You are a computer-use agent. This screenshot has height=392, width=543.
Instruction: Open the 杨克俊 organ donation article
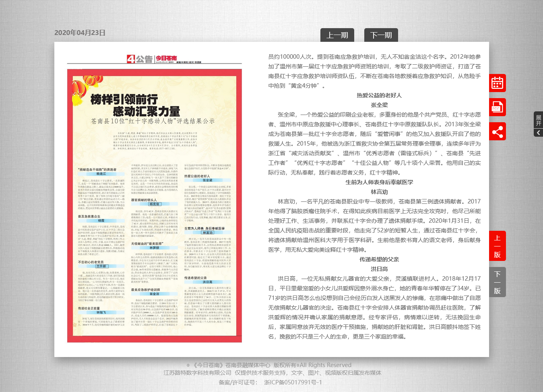click(x=154, y=204)
